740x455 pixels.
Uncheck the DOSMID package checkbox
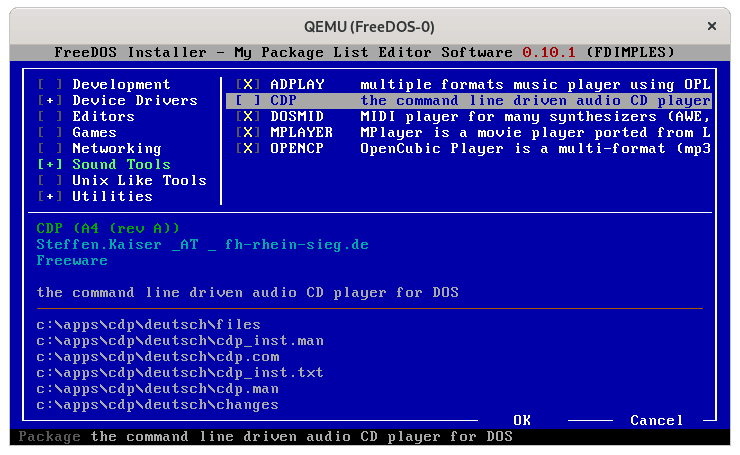pos(247,117)
